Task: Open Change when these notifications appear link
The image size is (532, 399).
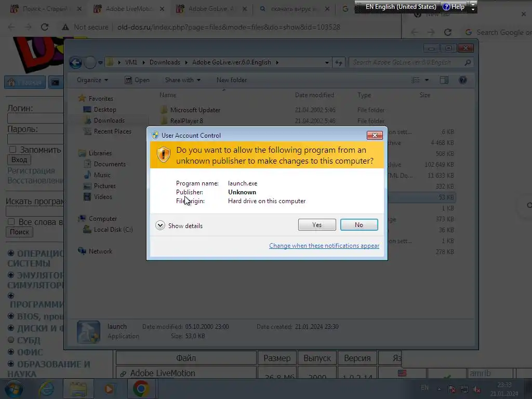Action: click(x=324, y=246)
